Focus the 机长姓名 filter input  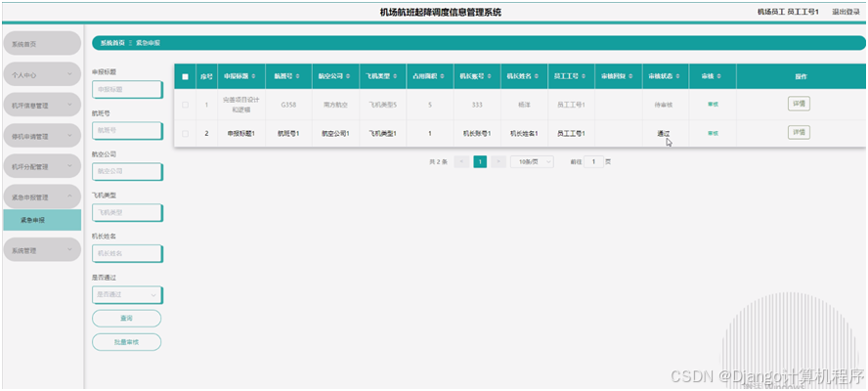point(127,253)
